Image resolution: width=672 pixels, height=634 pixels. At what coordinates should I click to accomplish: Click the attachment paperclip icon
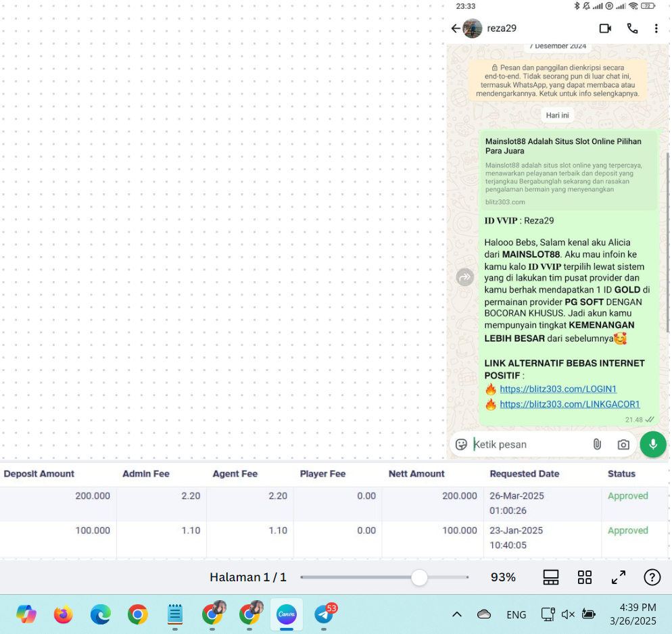click(x=597, y=445)
